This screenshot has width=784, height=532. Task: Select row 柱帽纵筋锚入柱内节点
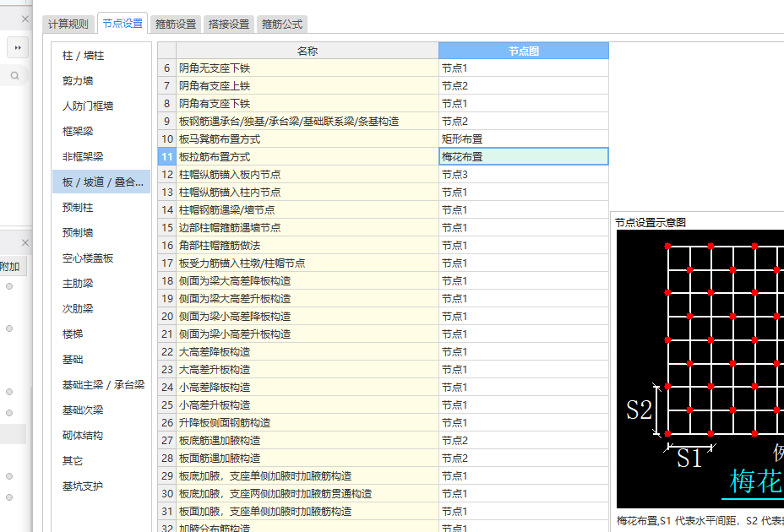tap(307, 193)
